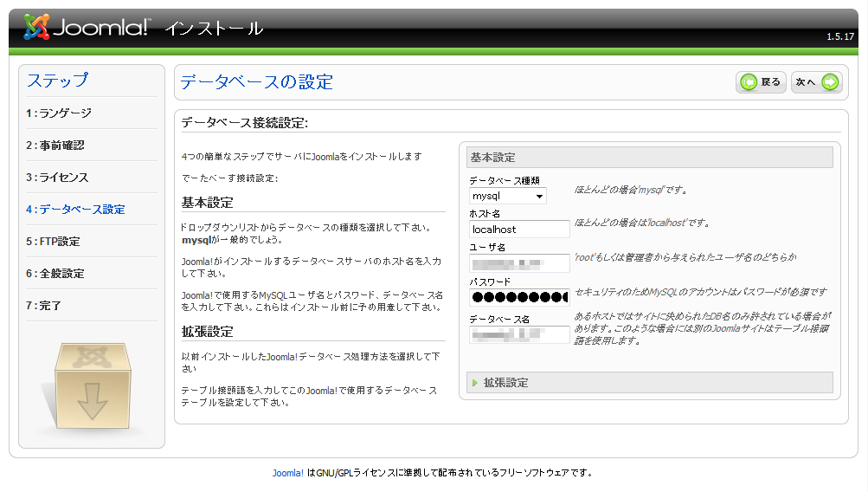The image size is (868, 492).
Task: Click the version number 1.5.17
Action: [840, 36]
